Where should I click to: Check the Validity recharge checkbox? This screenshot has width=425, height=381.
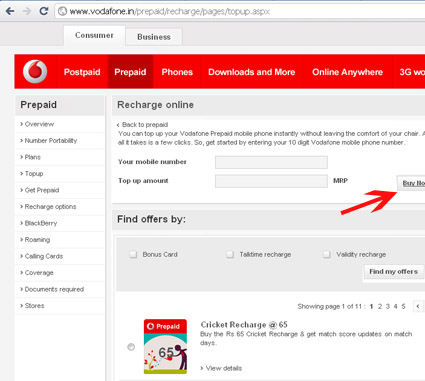pyautogui.click(x=327, y=254)
